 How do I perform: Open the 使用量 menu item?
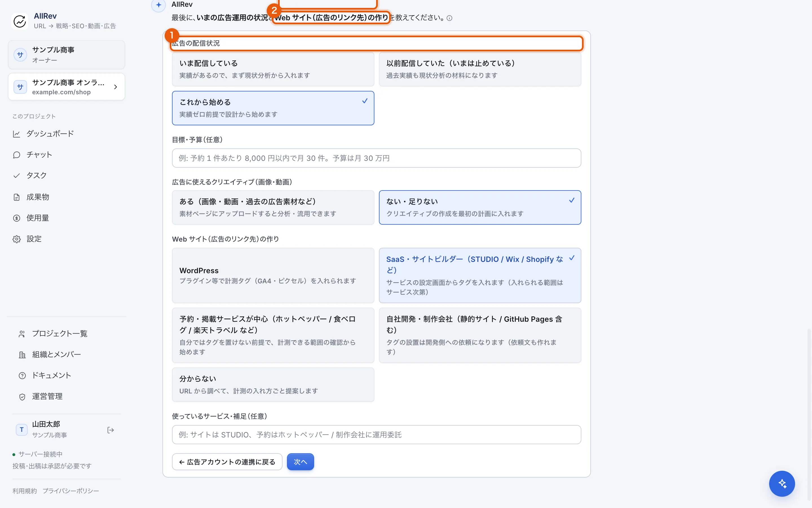[67, 218]
